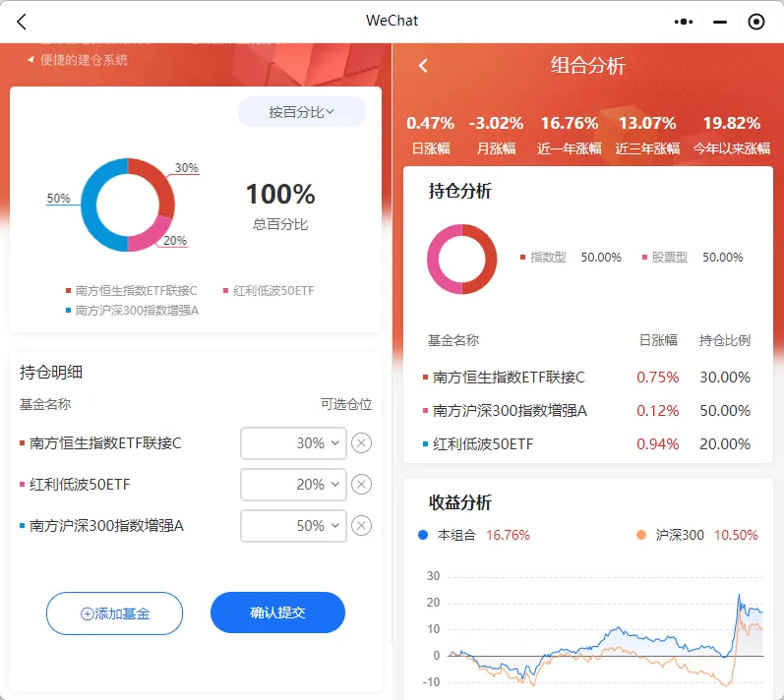Viewport: 784px width, 700px height.
Task: Open 50% position dropdown for 南方沪深300指数增强A
Action: [293, 526]
